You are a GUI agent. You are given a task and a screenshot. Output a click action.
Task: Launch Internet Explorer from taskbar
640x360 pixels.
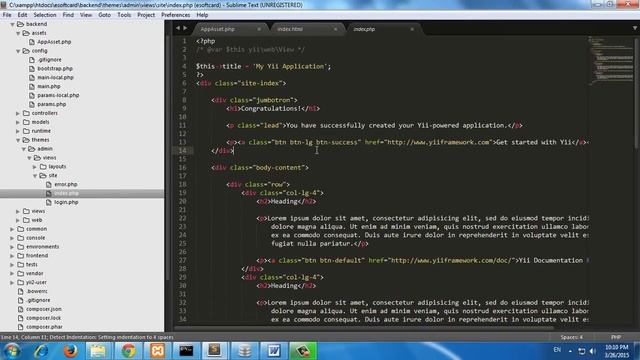click(41, 351)
